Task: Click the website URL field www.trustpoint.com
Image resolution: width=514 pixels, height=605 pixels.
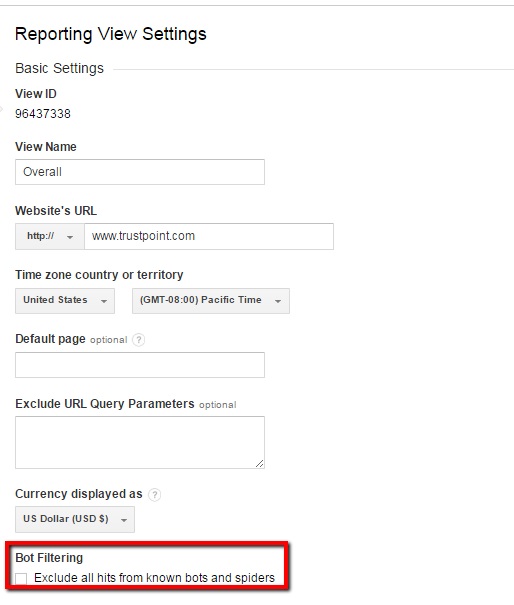Action: click(x=209, y=236)
